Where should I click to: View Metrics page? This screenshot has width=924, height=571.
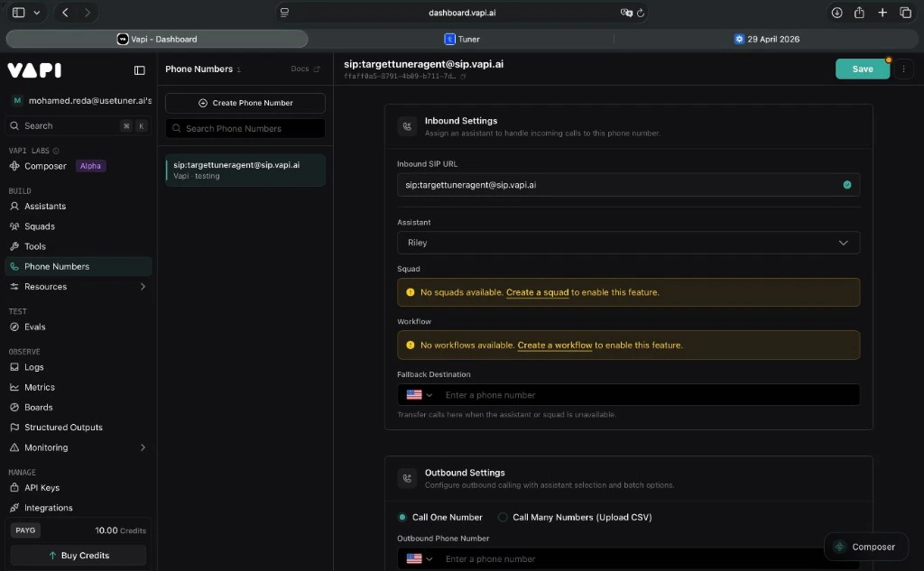pyautogui.click(x=40, y=387)
